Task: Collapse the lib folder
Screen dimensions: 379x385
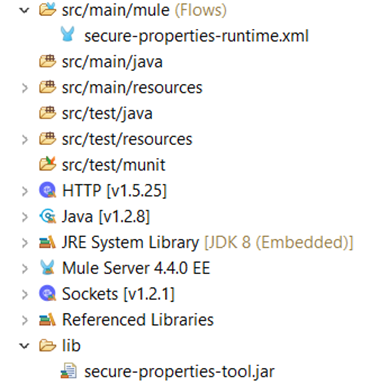Action: coord(24,346)
